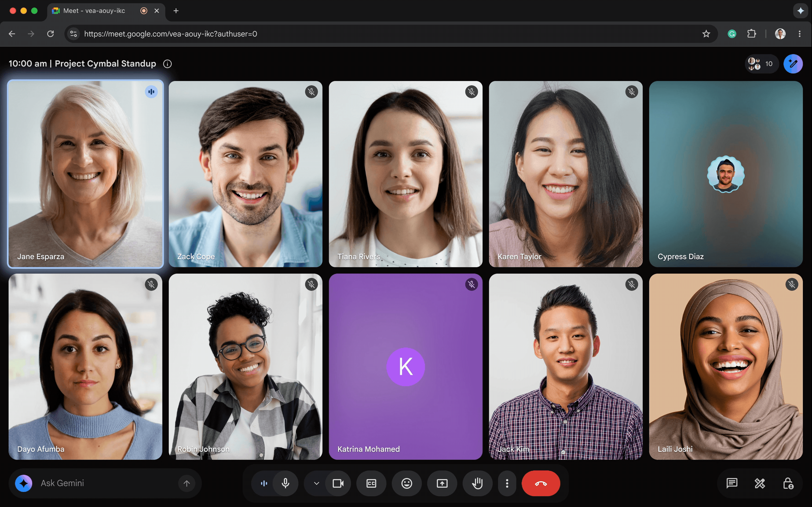This screenshot has height=507, width=812.
Task: Mute your microphone
Action: coord(286,483)
